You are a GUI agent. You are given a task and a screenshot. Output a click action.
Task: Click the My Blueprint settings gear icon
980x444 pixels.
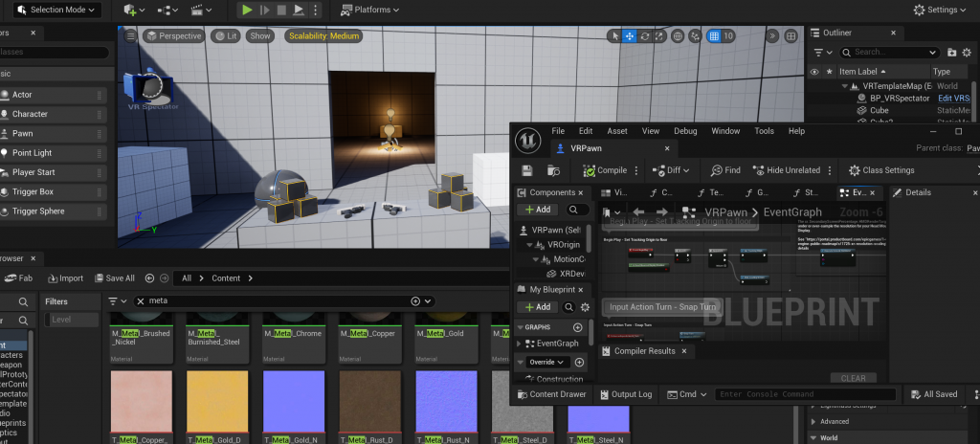[x=585, y=307]
